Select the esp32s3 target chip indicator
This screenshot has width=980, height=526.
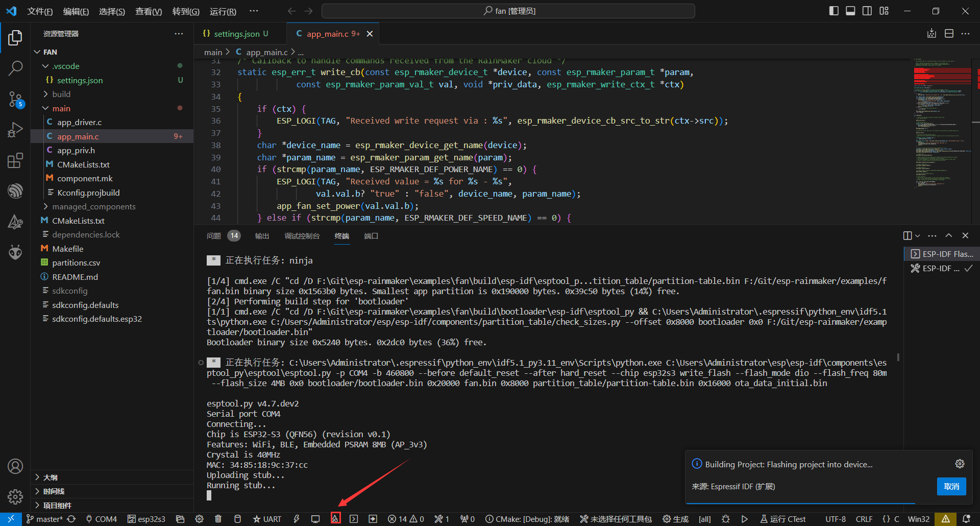(x=146, y=519)
